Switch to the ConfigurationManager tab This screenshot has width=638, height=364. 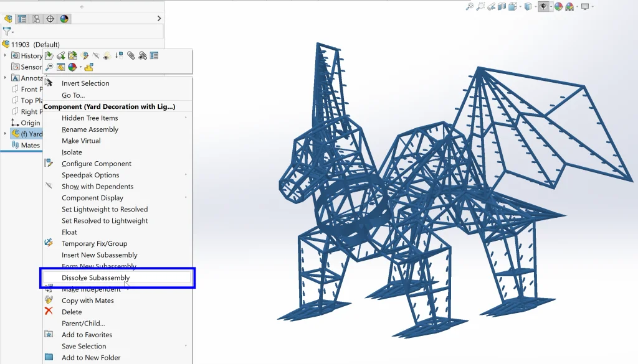tap(36, 19)
